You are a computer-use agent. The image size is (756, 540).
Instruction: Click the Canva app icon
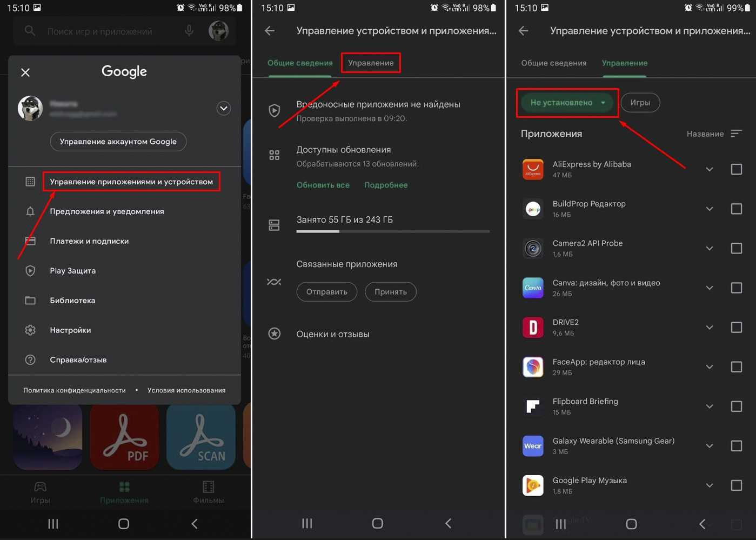[533, 288]
